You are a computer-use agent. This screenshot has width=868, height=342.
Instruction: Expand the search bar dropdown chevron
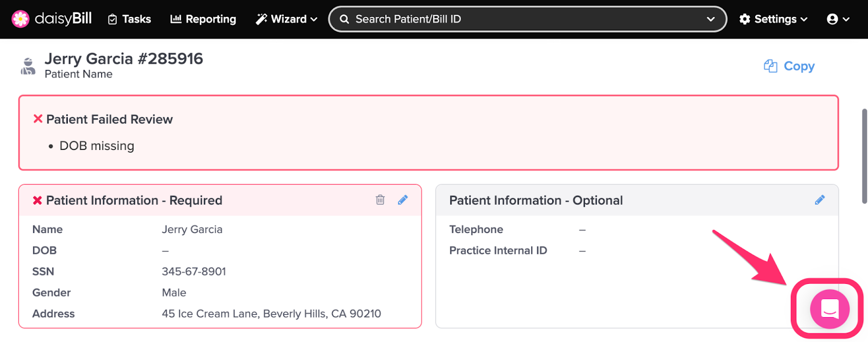coord(711,19)
